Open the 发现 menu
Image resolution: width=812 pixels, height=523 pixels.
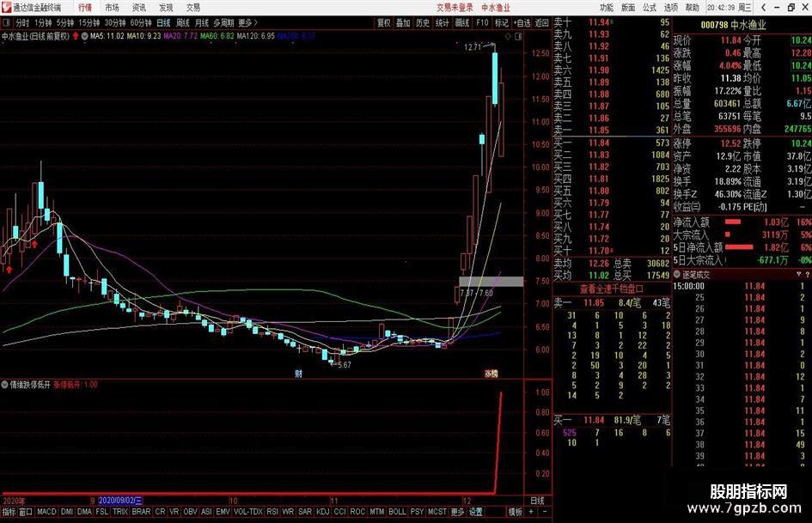[166, 7]
